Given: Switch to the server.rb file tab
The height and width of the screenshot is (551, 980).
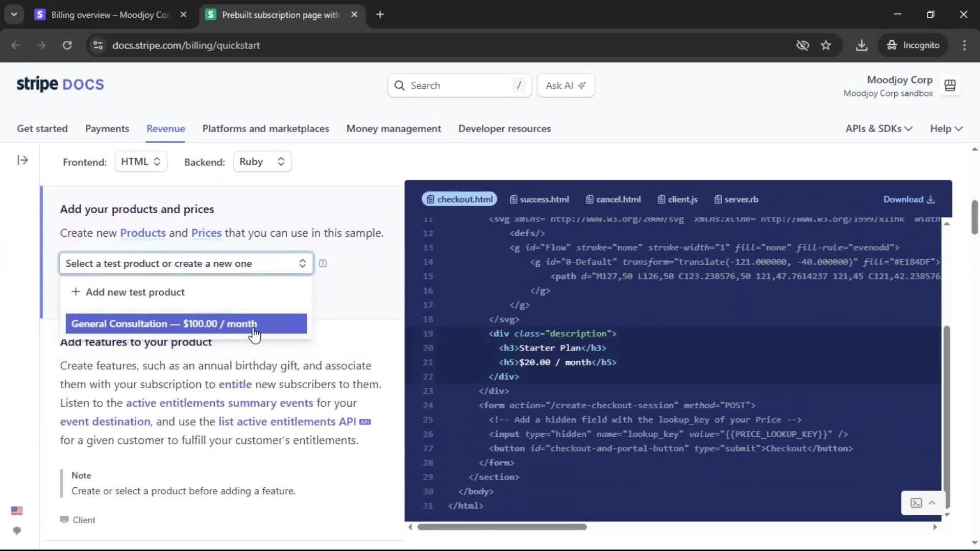Looking at the screenshot, I should (x=736, y=199).
